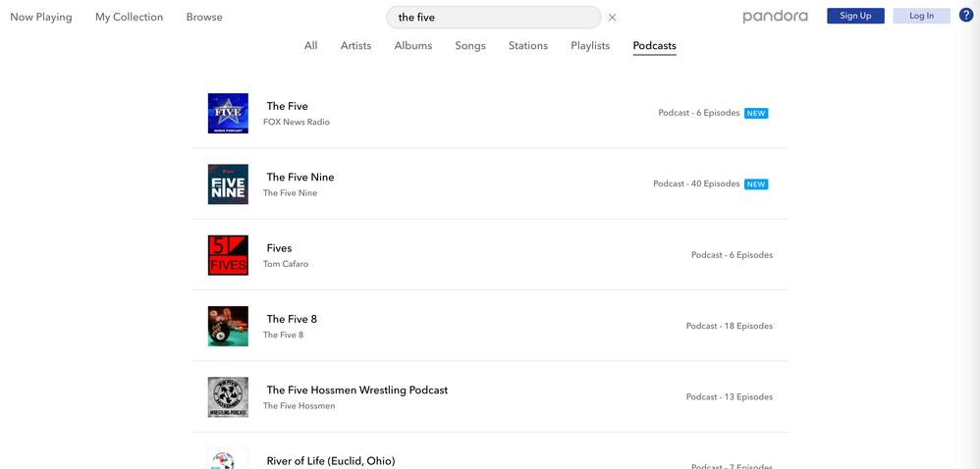
Task: Open the help question mark icon
Action: [966, 16]
